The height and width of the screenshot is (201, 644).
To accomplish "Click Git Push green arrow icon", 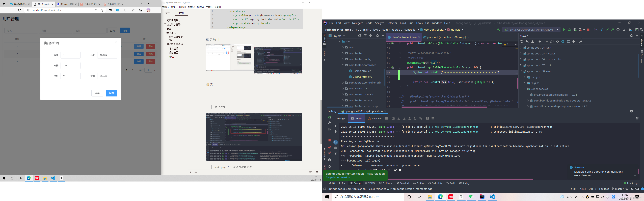I will tap(612, 30).
